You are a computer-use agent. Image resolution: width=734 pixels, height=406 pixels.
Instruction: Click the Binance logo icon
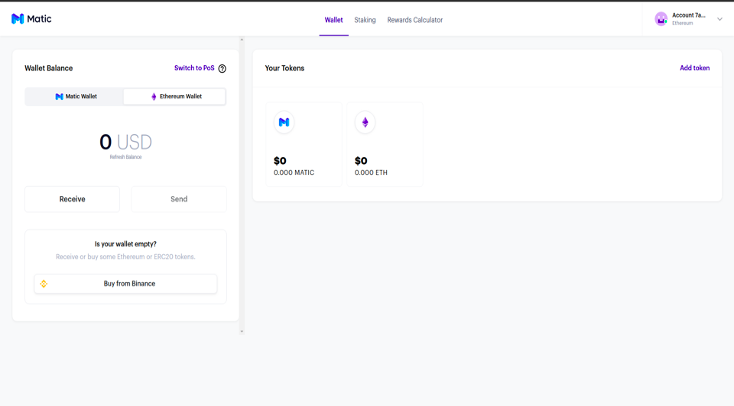point(44,284)
